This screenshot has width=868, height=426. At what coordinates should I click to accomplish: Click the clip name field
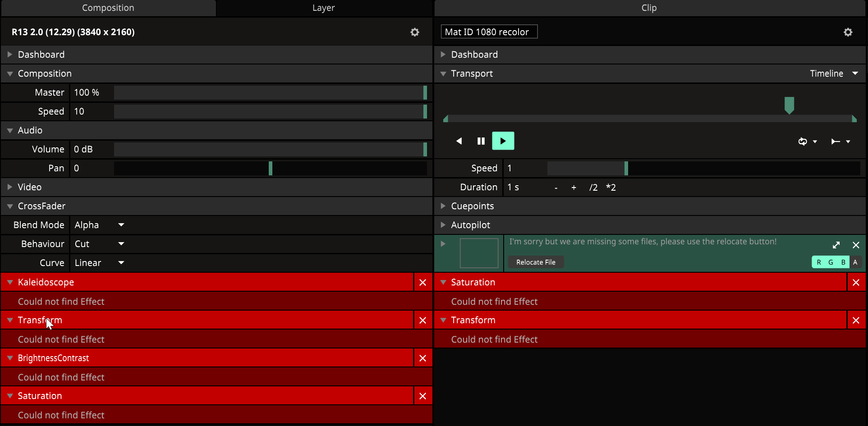coord(489,32)
